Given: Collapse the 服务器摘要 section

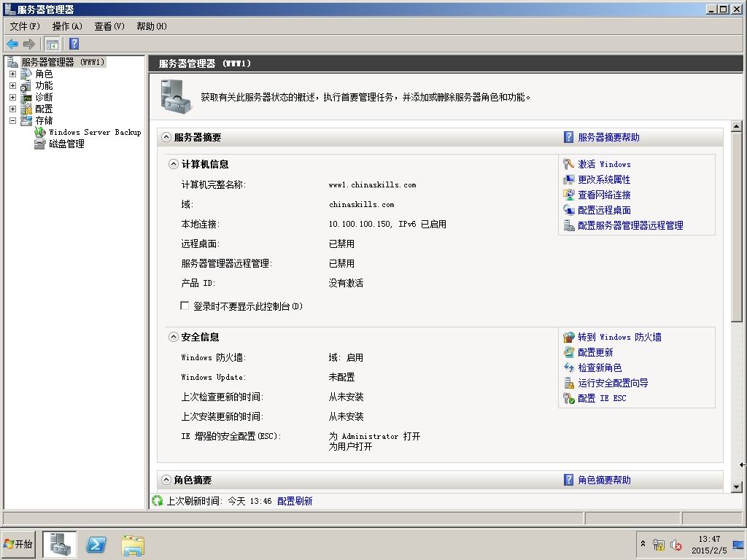Looking at the screenshot, I should [166, 137].
